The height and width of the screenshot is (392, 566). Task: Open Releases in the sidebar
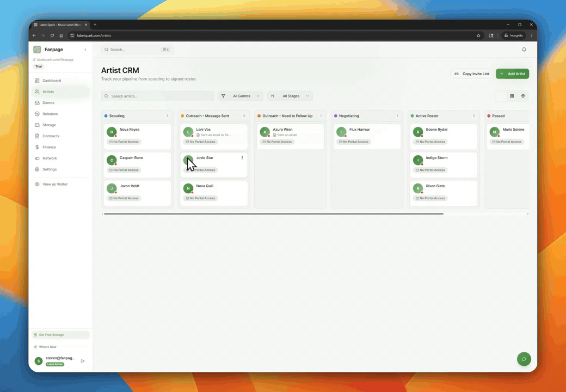tap(50, 114)
